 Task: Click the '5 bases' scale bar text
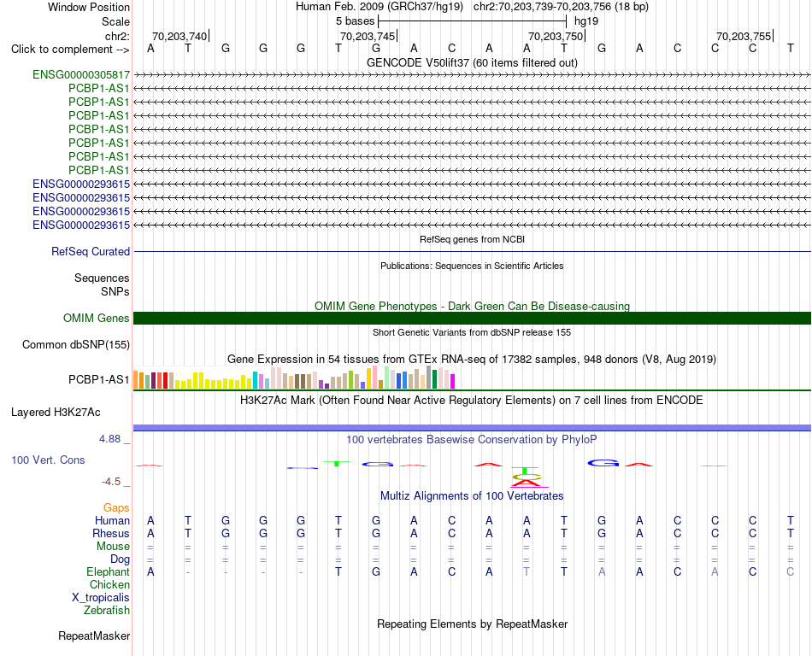point(355,21)
